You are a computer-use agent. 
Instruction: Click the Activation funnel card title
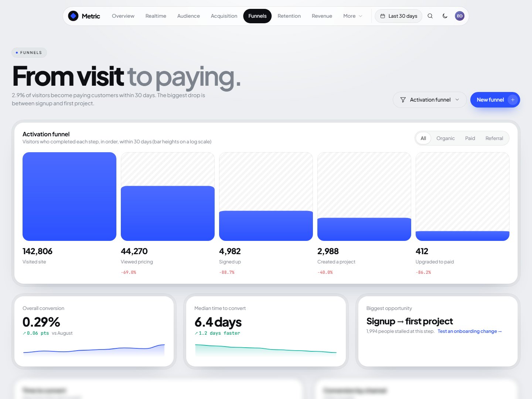tap(46, 134)
